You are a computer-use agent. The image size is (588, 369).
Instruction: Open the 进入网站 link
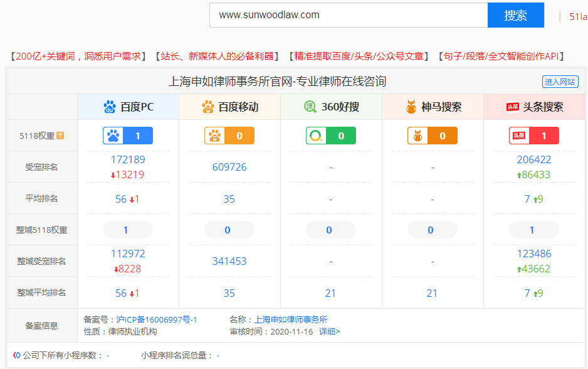point(560,82)
